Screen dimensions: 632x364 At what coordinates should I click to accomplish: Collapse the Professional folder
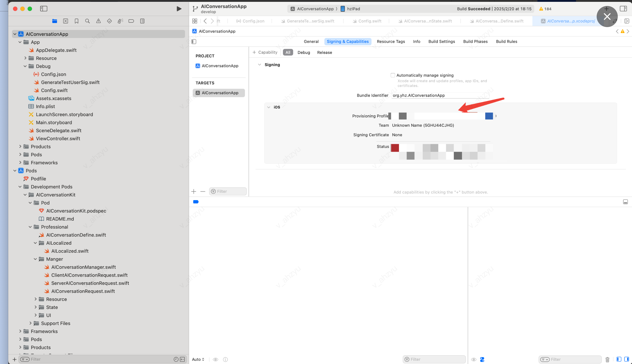[30, 227]
